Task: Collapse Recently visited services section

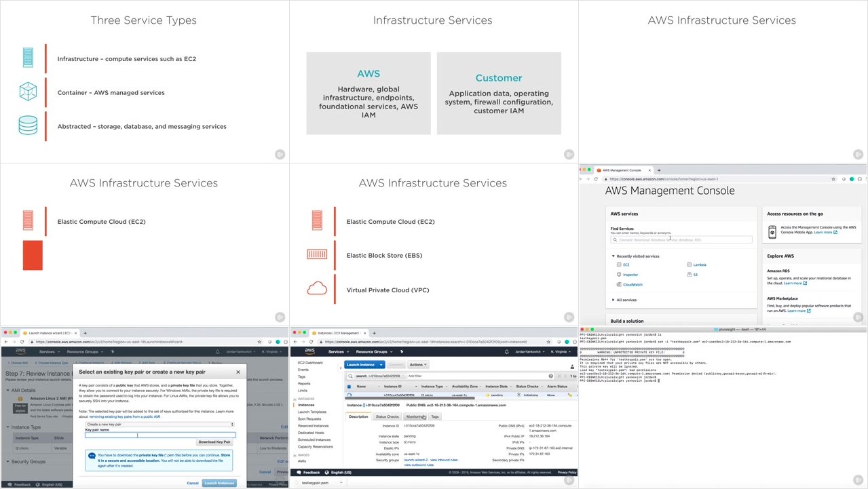Action: (614, 256)
